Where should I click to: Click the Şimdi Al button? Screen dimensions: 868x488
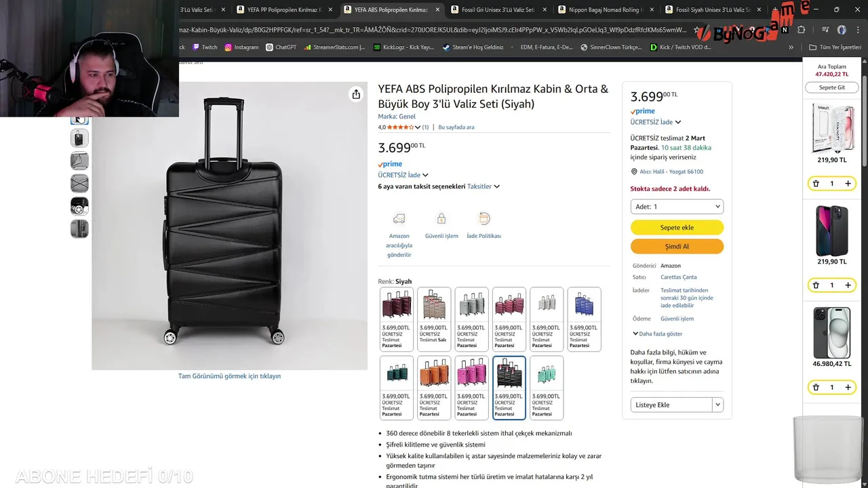pyautogui.click(x=677, y=247)
